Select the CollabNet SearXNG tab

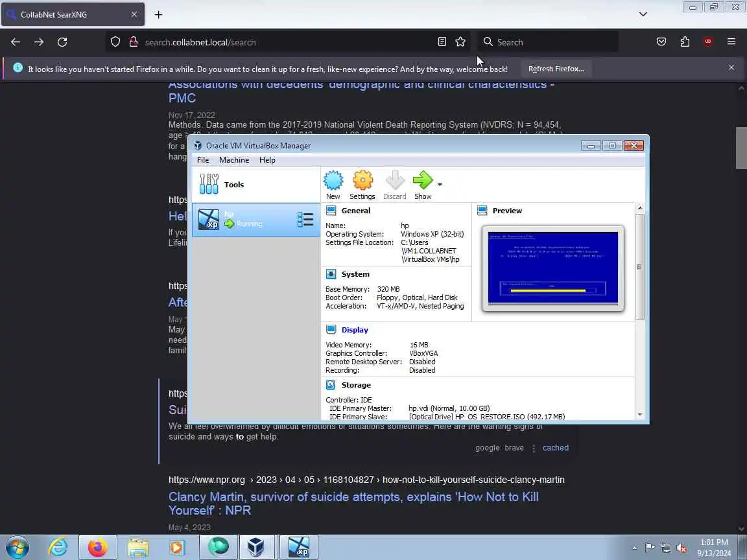click(73, 15)
